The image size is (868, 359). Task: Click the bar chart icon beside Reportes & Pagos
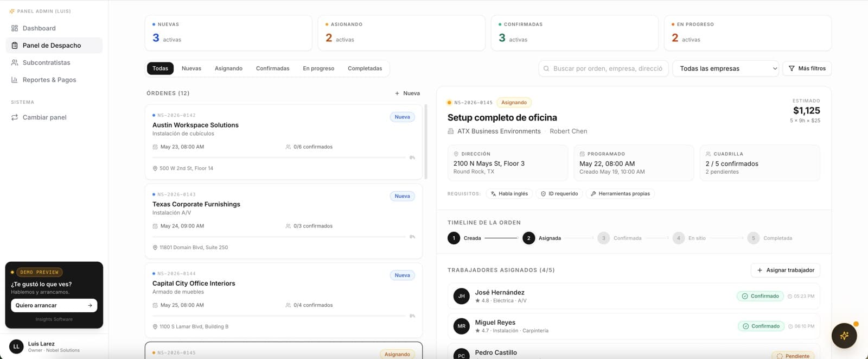pyautogui.click(x=15, y=80)
